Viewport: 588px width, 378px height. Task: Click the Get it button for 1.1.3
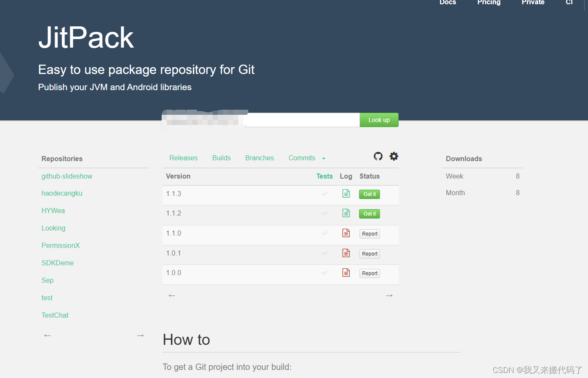coord(369,194)
